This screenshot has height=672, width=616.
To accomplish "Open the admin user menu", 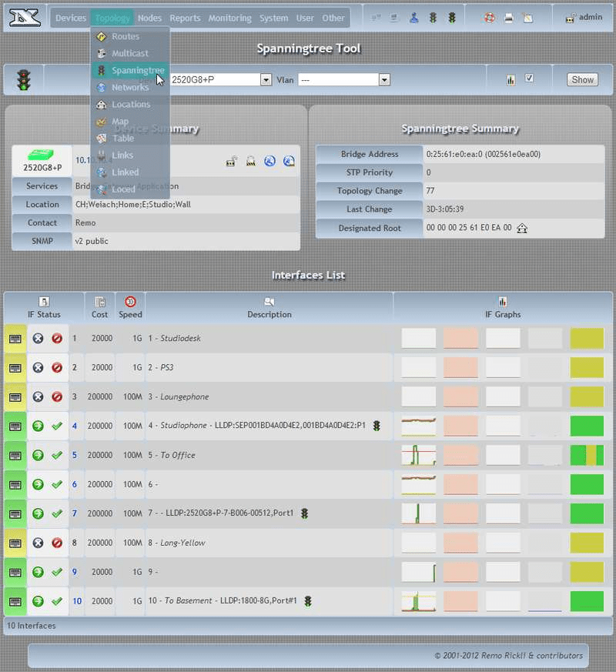I will 584,18.
